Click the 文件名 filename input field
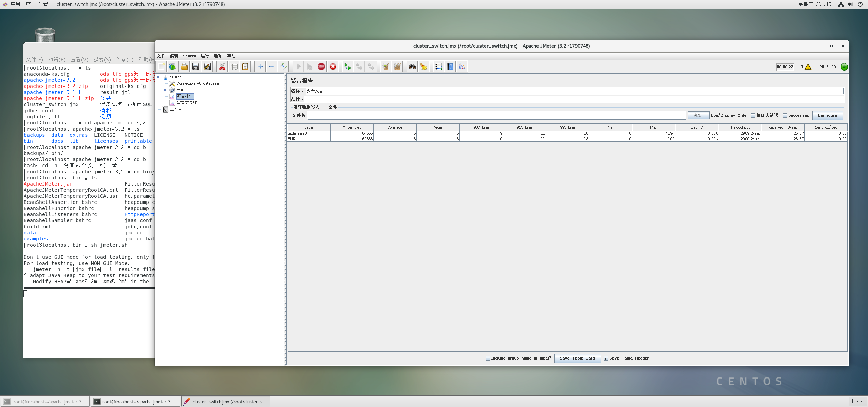The width and height of the screenshot is (868, 407). [x=496, y=116]
